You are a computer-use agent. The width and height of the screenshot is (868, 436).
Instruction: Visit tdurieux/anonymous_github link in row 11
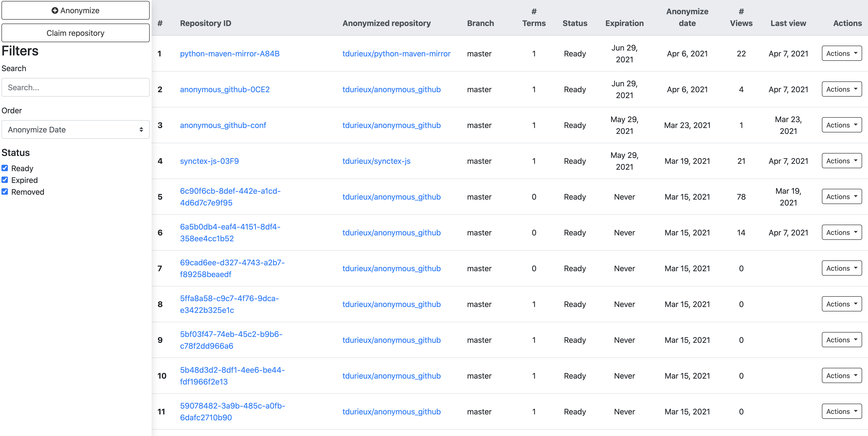(x=392, y=412)
